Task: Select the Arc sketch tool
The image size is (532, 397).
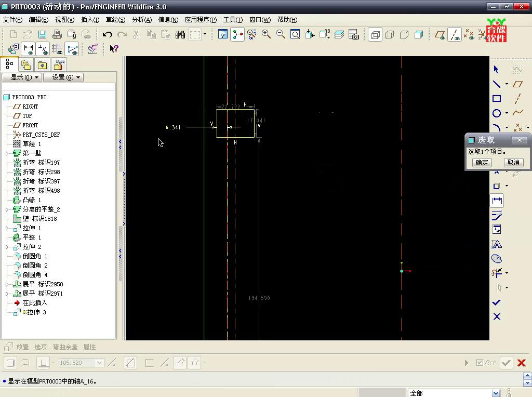Action: pyautogui.click(x=496, y=128)
